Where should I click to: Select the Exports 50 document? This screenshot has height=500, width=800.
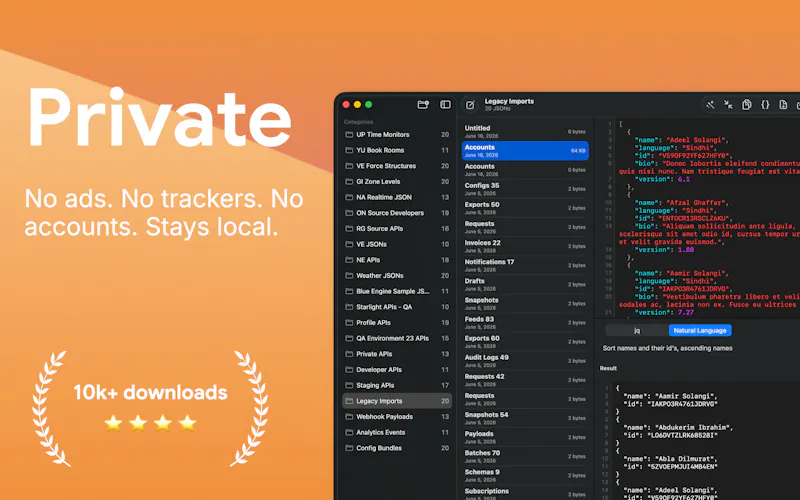pos(525,208)
